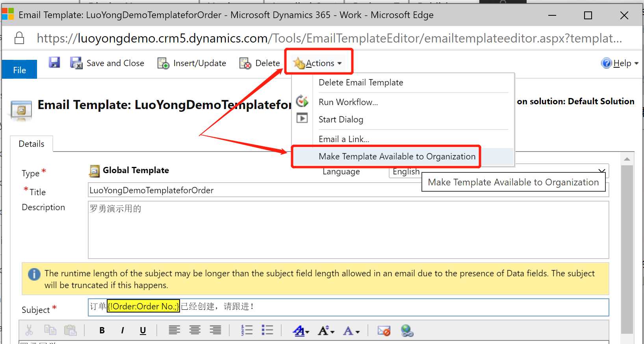
Task: Click the Paste clipboard icon
Action: pos(71,330)
